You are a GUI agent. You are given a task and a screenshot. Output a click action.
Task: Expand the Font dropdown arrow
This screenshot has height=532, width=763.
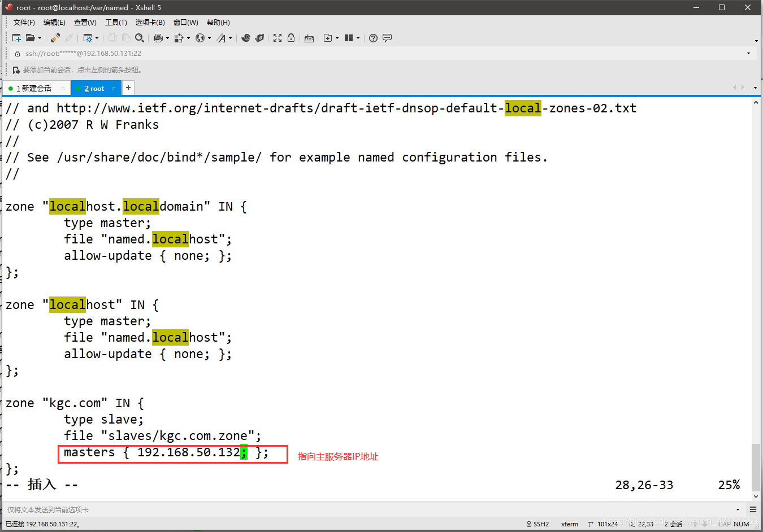pos(230,38)
